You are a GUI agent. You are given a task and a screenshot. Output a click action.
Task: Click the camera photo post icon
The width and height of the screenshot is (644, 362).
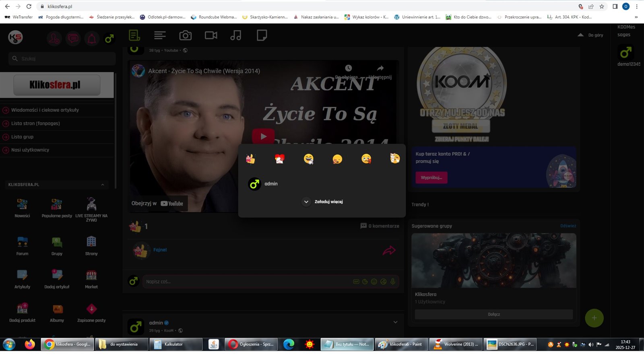(185, 36)
